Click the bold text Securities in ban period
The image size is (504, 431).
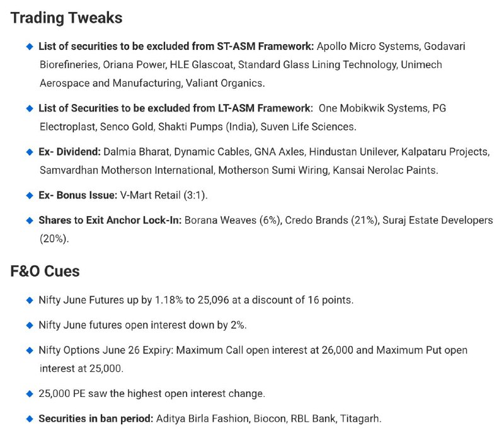96,418
